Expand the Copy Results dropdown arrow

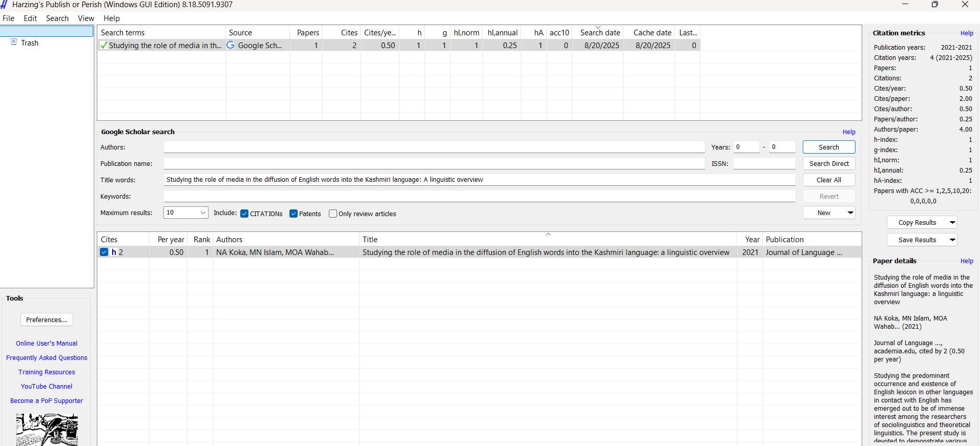tap(952, 222)
